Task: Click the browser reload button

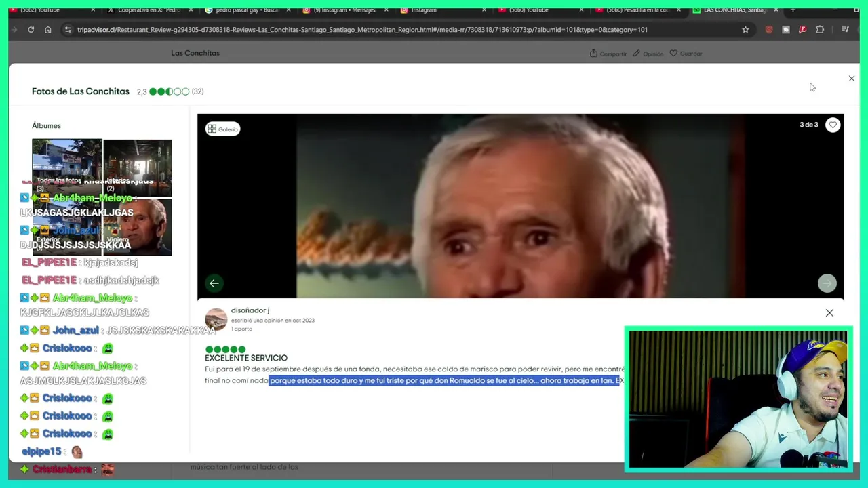Action: pos(31,30)
